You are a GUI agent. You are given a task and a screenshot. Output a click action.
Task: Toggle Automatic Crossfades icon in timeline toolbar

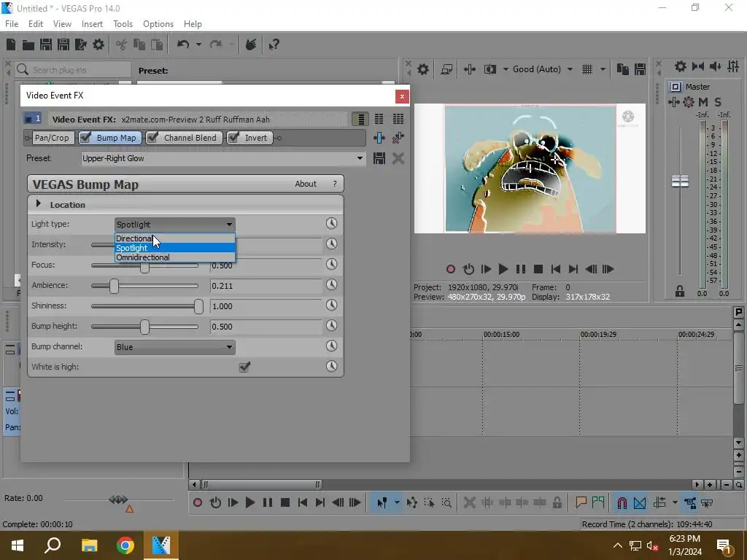(x=640, y=502)
